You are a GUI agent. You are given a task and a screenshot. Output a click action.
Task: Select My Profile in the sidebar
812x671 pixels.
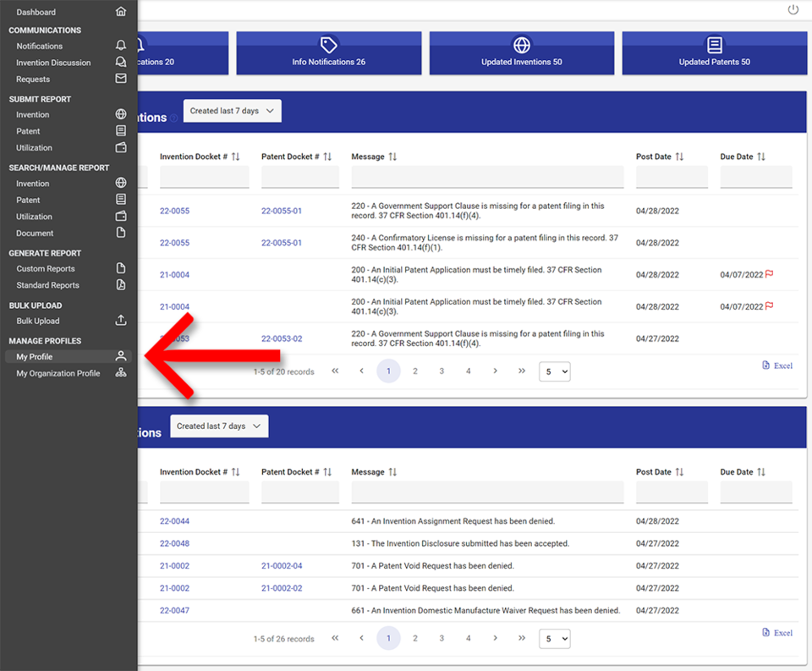[x=35, y=357]
